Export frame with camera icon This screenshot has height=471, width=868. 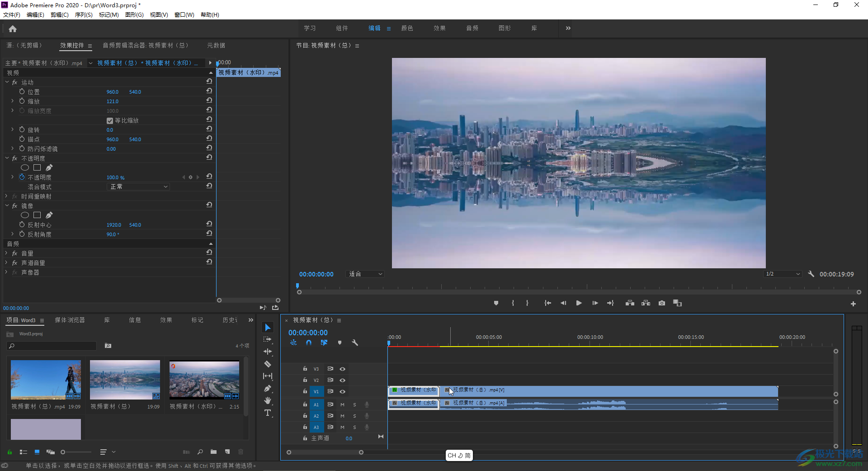point(662,303)
